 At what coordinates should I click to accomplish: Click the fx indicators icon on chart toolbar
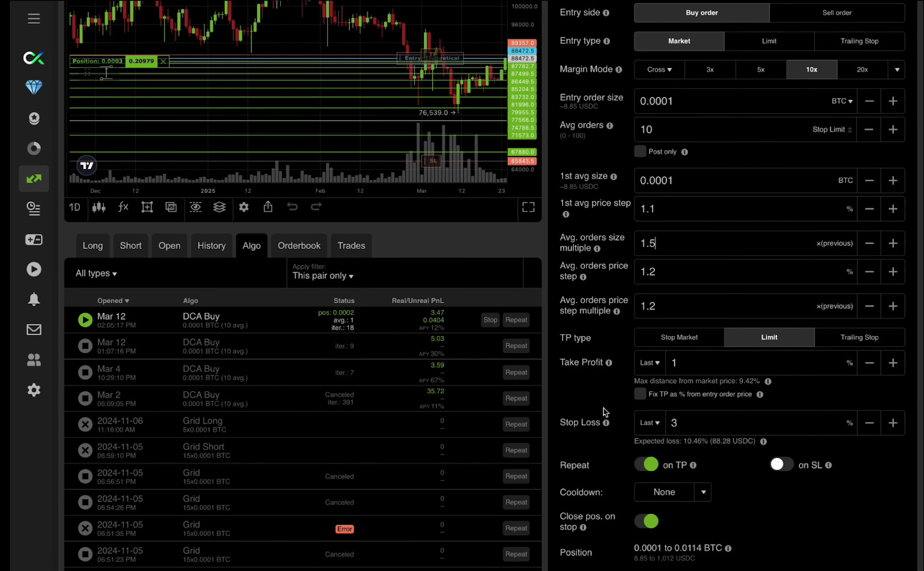point(123,207)
